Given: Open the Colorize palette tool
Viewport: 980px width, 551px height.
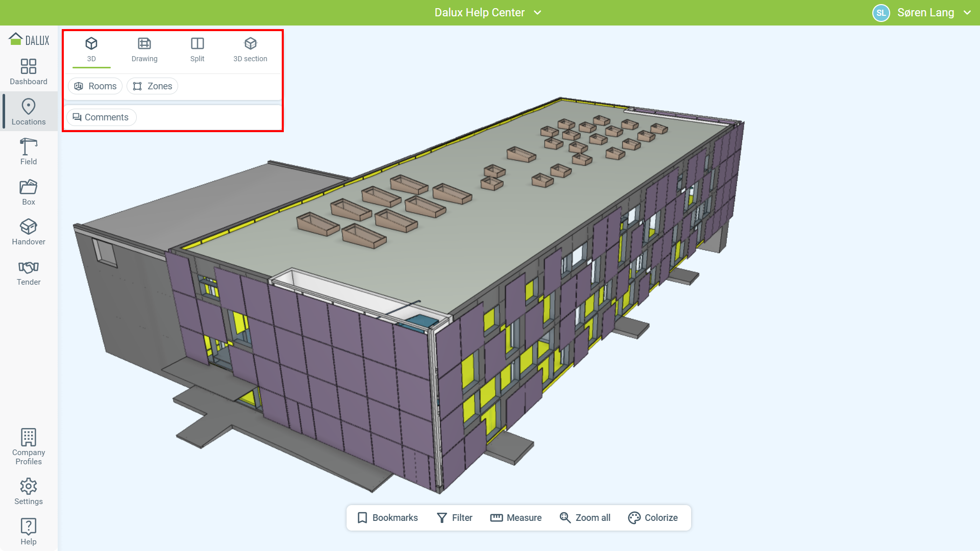Looking at the screenshot, I should tap(653, 518).
